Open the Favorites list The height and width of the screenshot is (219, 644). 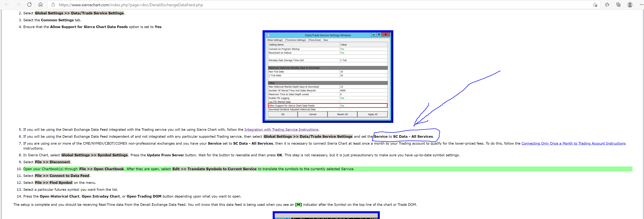click(x=607, y=5)
